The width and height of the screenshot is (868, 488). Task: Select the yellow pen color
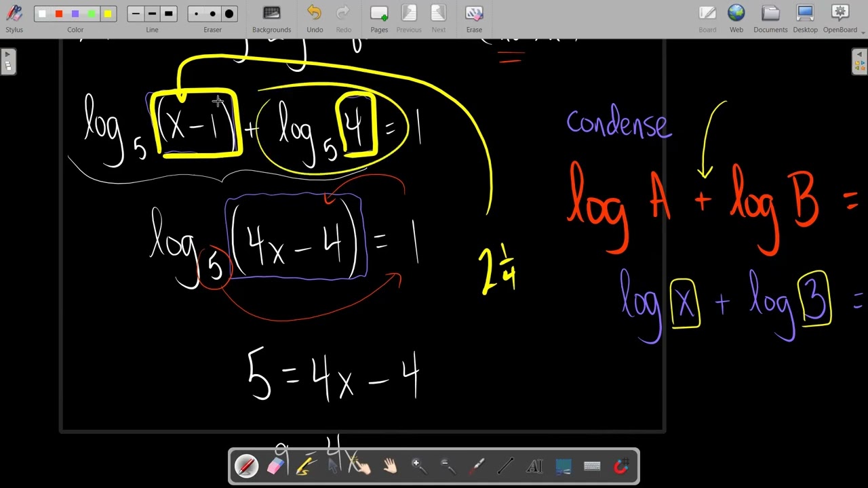[x=108, y=14]
